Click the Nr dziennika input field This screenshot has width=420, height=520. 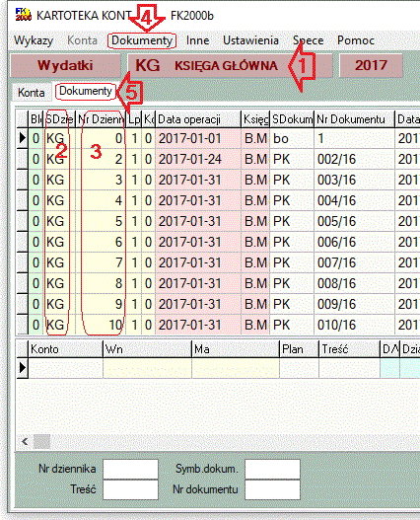coord(130,469)
